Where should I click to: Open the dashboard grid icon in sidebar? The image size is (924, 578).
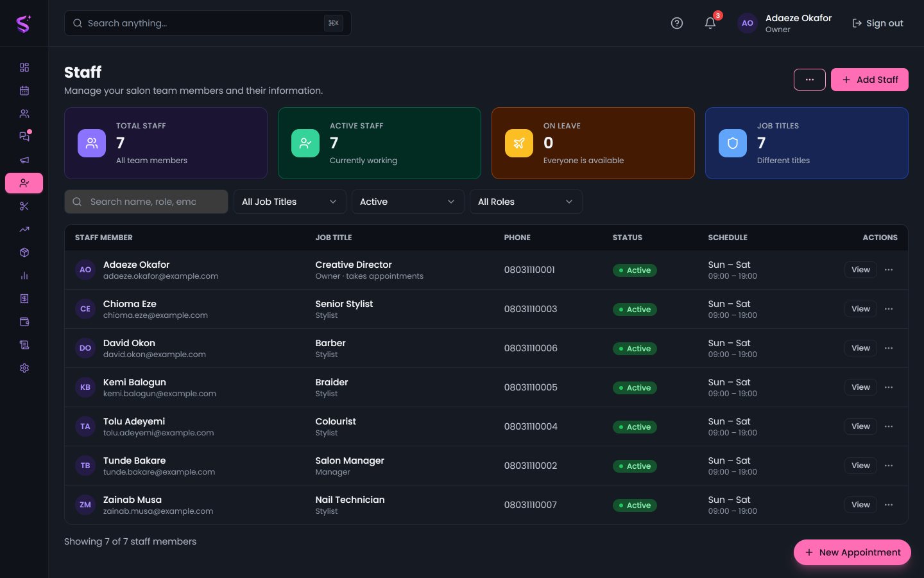tap(24, 67)
